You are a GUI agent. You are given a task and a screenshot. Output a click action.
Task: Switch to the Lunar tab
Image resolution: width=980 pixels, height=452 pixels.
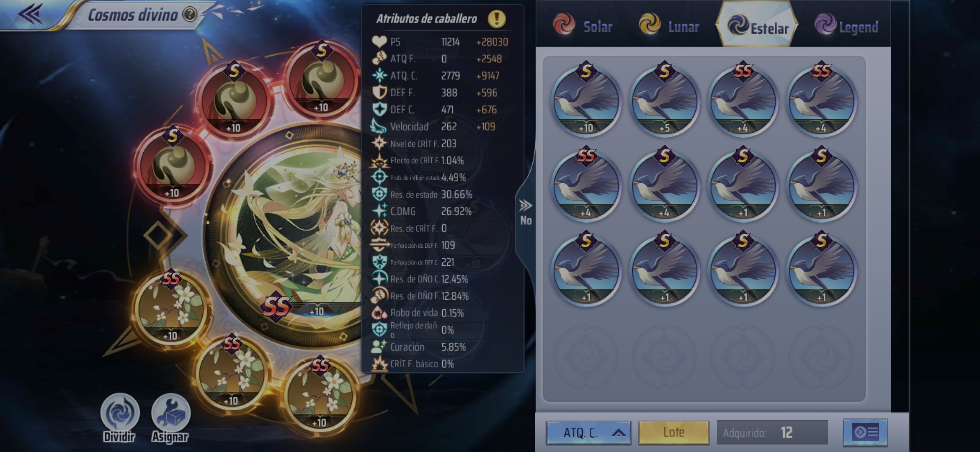pyautogui.click(x=669, y=25)
